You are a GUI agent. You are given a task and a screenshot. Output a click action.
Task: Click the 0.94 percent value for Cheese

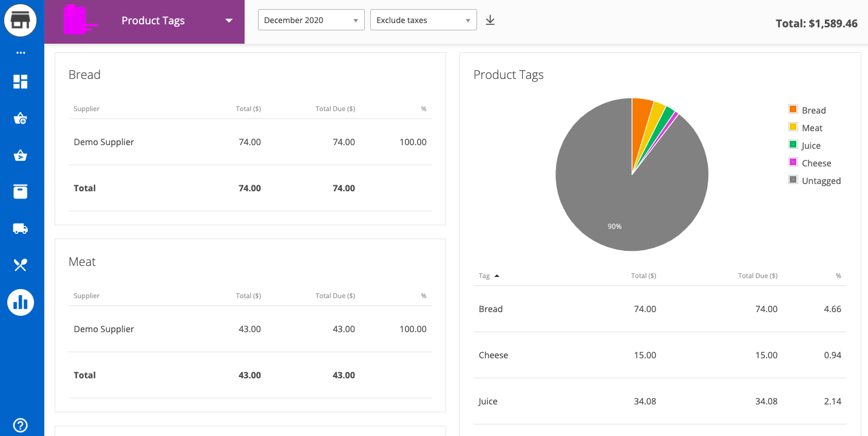click(x=832, y=355)
